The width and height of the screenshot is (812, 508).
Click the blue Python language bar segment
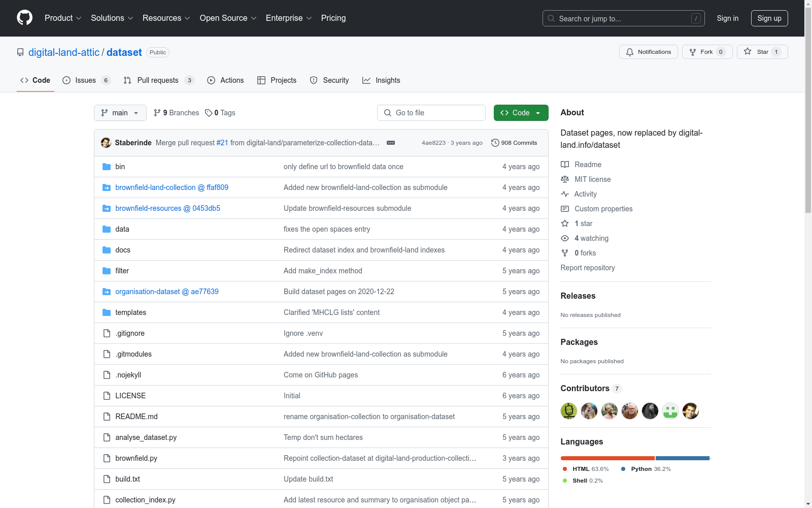[683, 458]
